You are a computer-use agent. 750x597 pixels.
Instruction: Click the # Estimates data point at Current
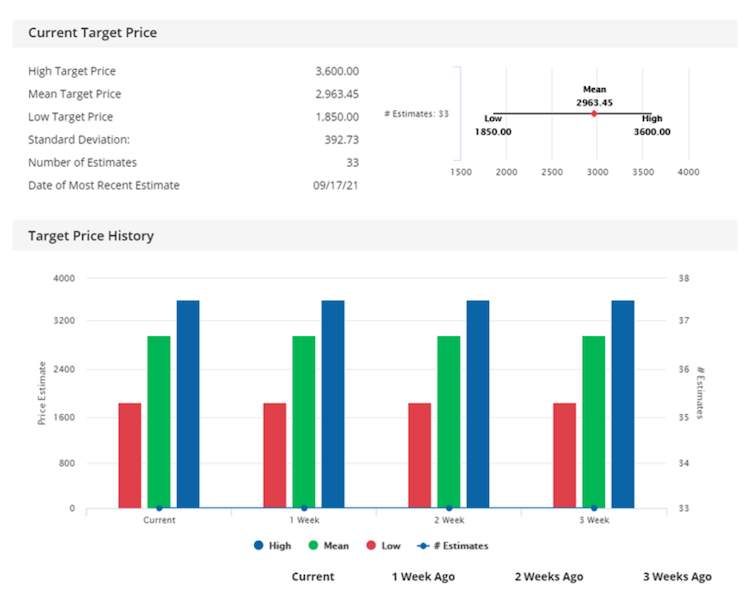click(159, 508)
